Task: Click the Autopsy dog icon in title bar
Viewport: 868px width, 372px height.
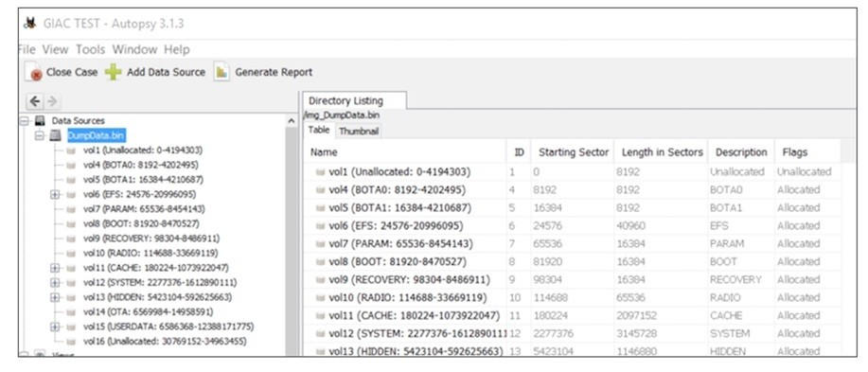Action: (30, 24)
